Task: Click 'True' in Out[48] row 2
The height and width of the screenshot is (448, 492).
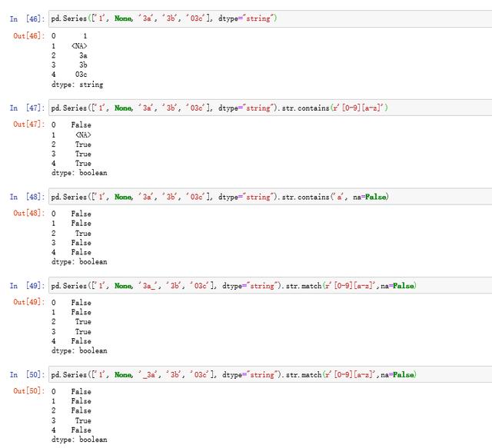Action: 83,234
